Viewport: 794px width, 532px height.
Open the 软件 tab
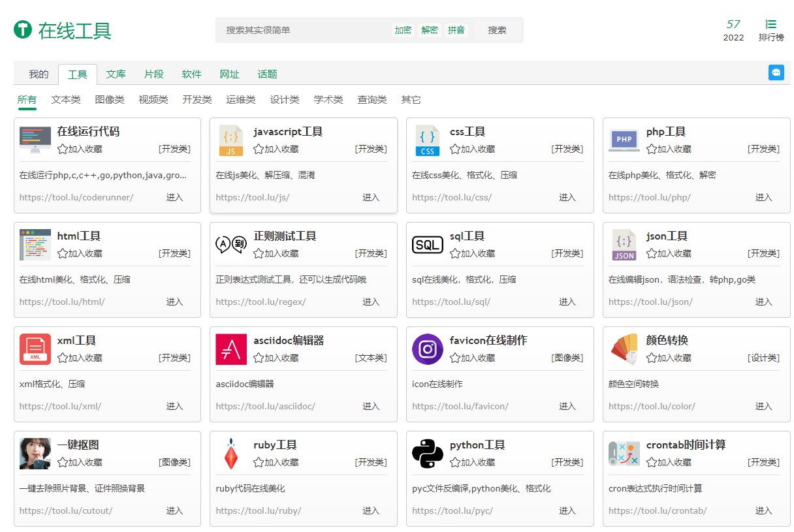coord(192,74)
